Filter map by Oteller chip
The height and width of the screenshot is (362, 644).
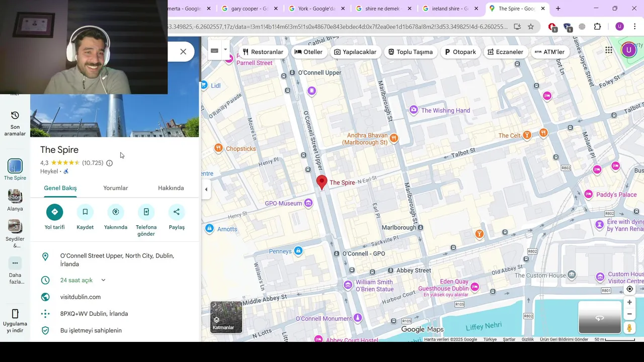tap(308, 52)
